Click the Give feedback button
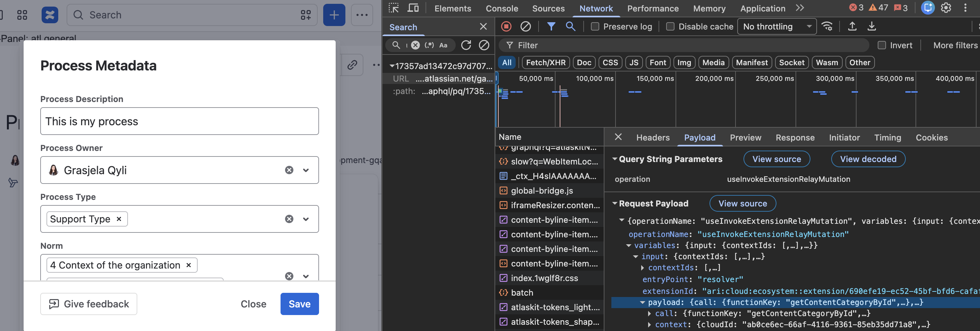Viewport: 980px width, 331px height. click(x=89, y=304)
